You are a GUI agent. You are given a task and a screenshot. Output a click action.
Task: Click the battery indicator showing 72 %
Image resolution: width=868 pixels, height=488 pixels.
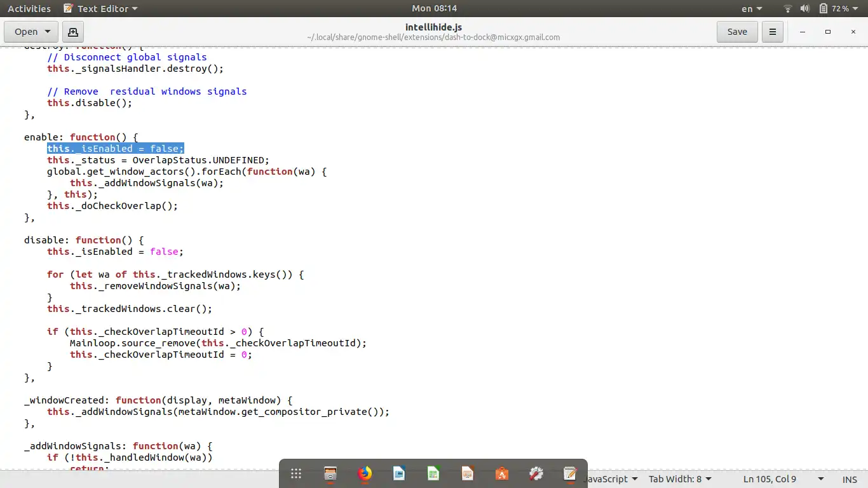834,9
